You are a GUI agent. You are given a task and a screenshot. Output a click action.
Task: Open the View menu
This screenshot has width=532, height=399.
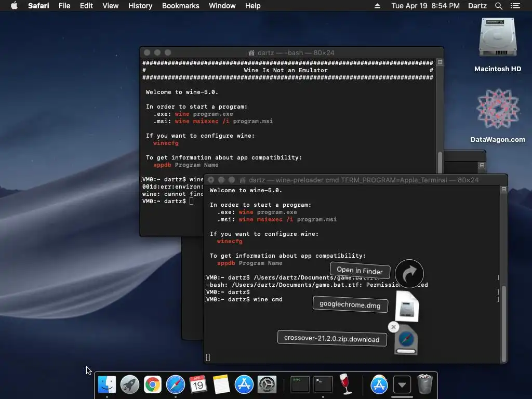pos(110,6)
